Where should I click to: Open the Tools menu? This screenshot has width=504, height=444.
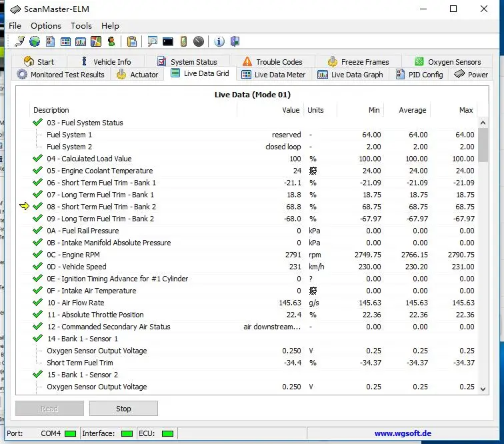tap(81, 26)
